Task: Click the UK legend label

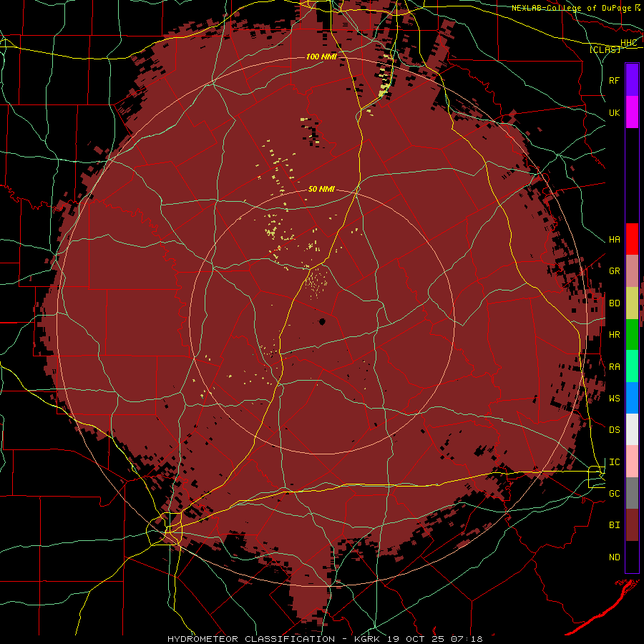Action: tap(614, 113)
